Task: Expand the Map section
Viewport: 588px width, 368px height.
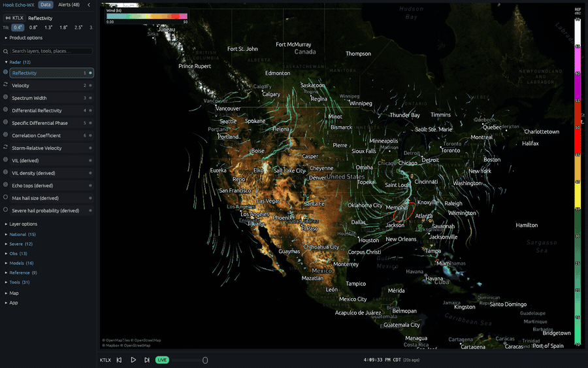Action: pos(12,293)
